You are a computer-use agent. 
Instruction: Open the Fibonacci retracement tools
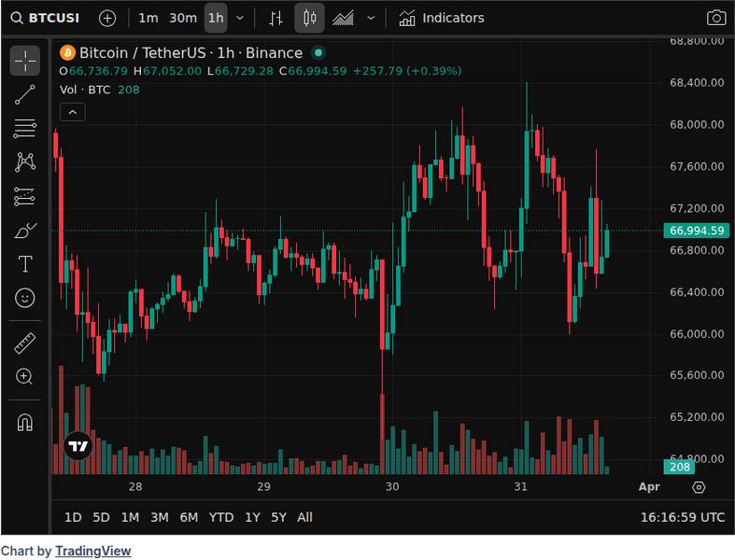click(x=25, y=129)
